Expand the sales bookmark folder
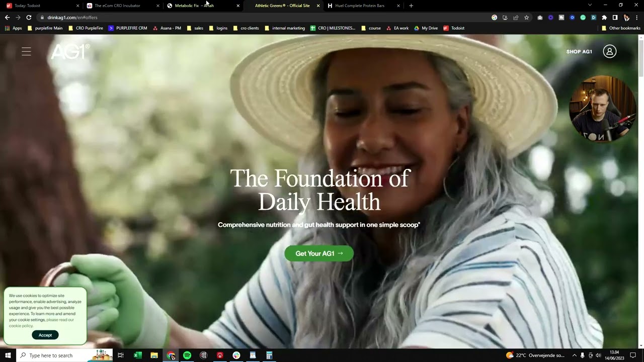This screenshot has width=644, height=362. [195, 28]
